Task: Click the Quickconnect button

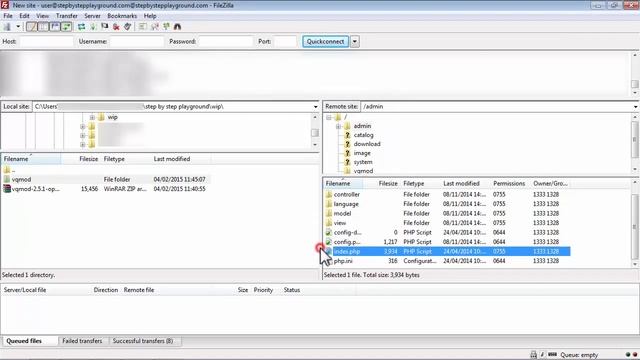Action: 325,41
